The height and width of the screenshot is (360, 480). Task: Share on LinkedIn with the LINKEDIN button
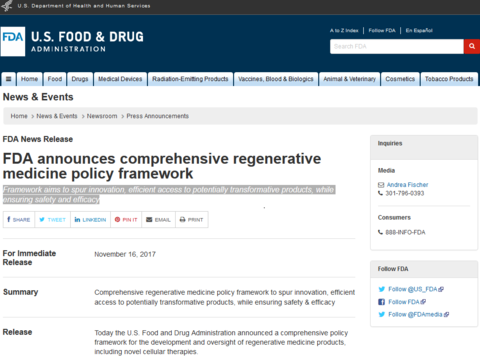pos(90,220)
